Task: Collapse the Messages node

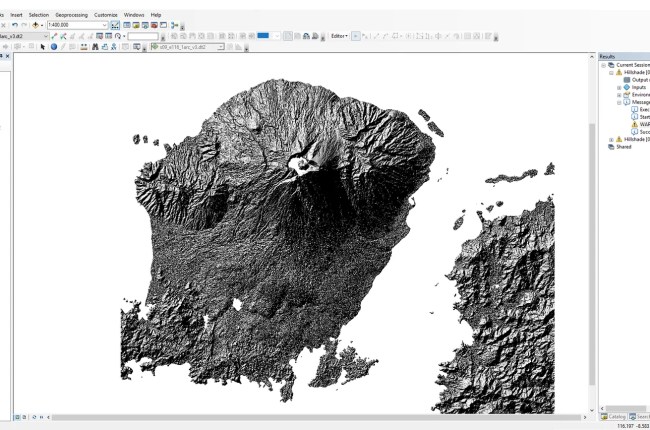Action: pos(619,102)
